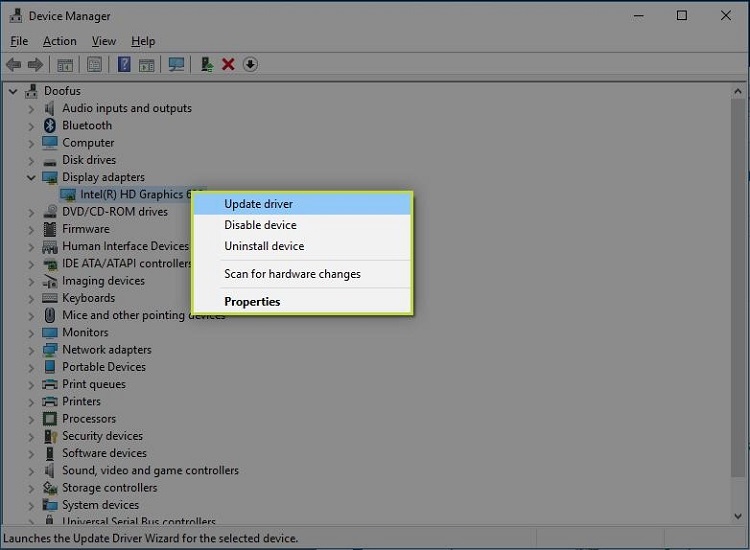Choose Update driver from the context menu
750x550 pixels.
[258, 204]
